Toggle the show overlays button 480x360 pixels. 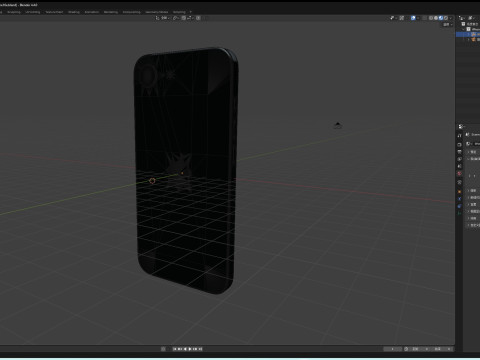(x=413, y=18)
